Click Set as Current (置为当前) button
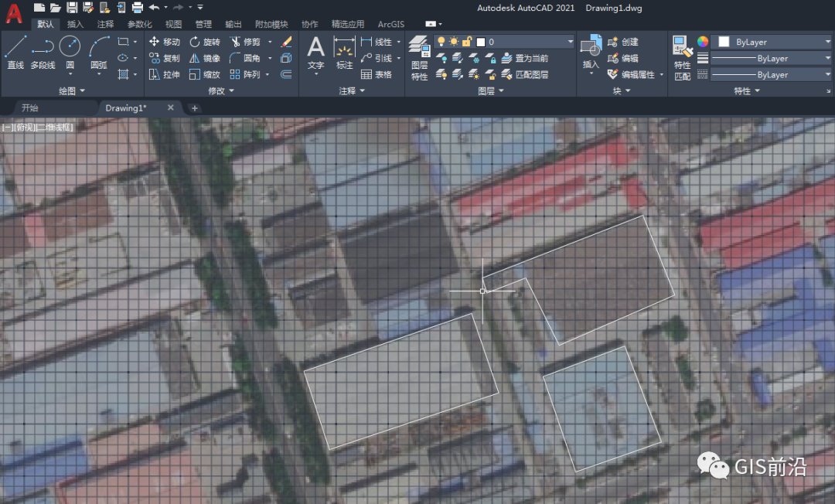 [x=525, y=58]
